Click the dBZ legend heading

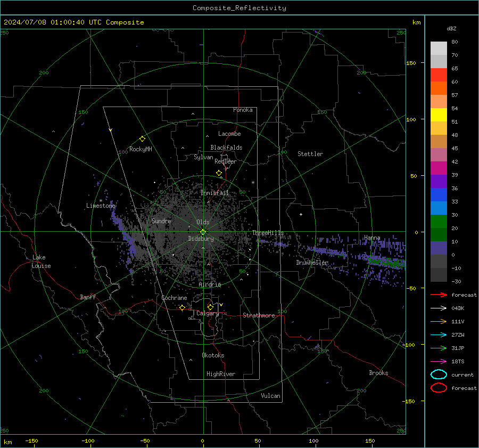coord(451,28)
